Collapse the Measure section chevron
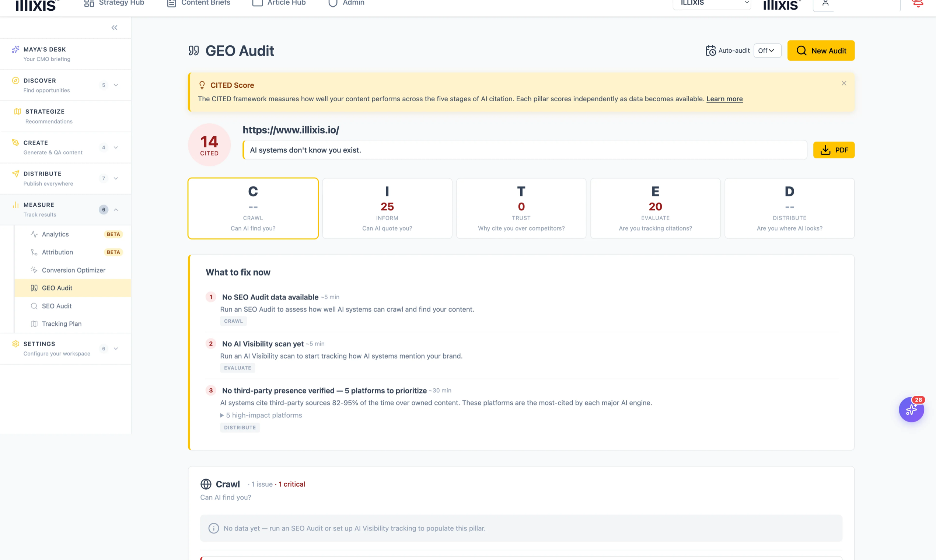Screen dimensions: 936x560 116,210
